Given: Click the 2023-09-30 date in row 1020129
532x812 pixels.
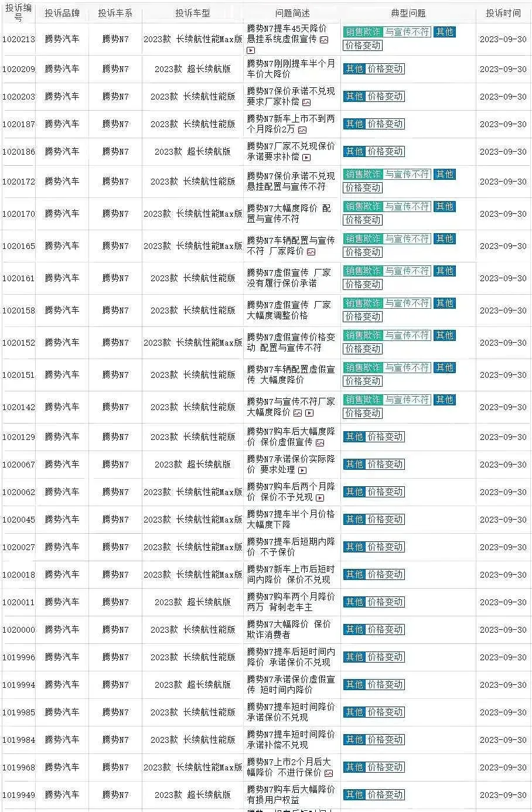Looking at the screenshot, I should (503, 437).
